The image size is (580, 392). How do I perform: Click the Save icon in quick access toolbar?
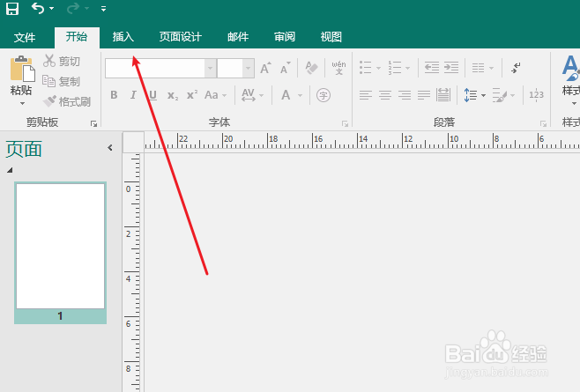[x=12, y=9]
